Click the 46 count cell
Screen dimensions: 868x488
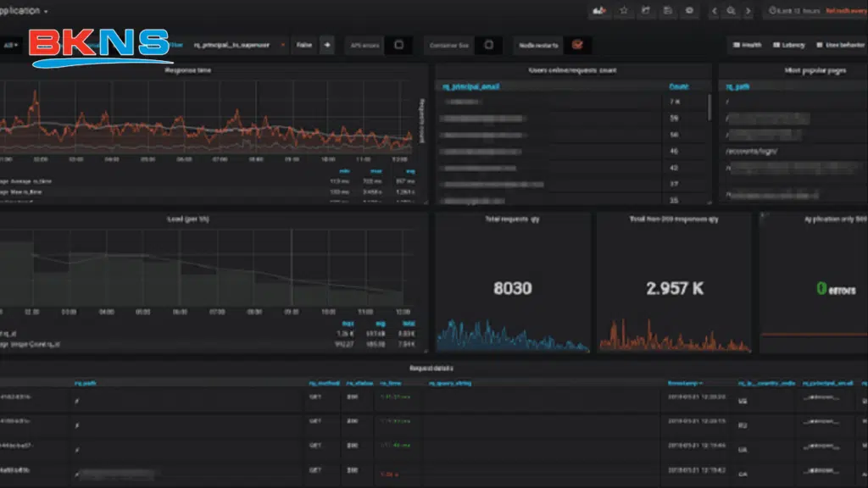(674, 151)
